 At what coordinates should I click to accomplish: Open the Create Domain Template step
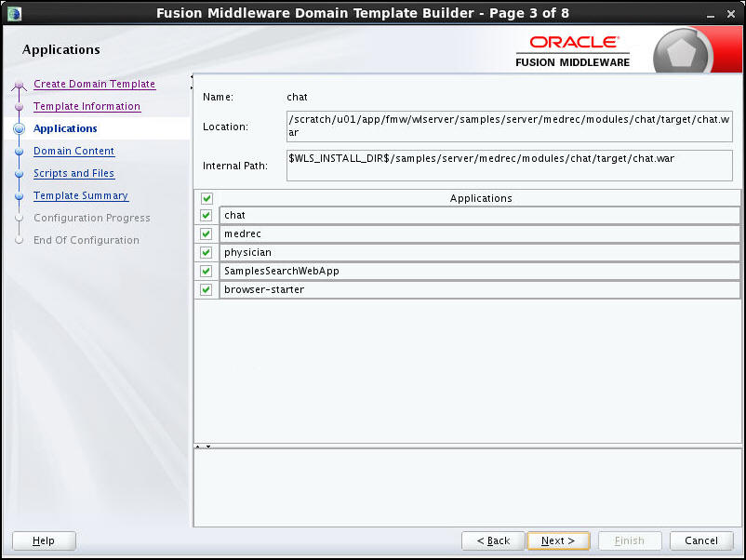click(x=94, y=84)
